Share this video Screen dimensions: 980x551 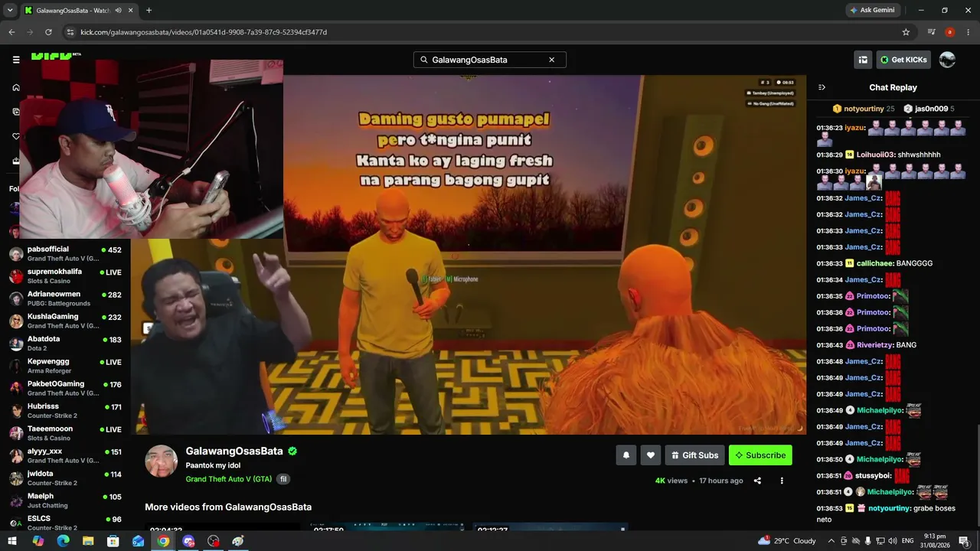757,481
